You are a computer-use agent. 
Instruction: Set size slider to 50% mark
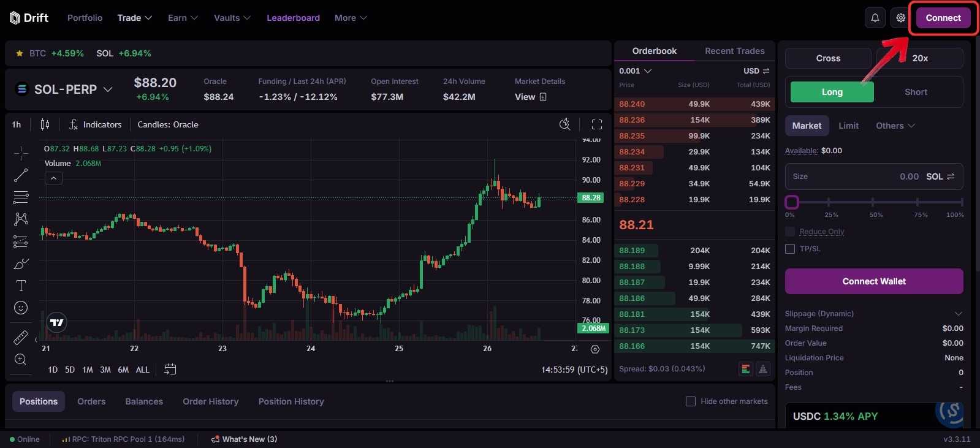[873, 202]
